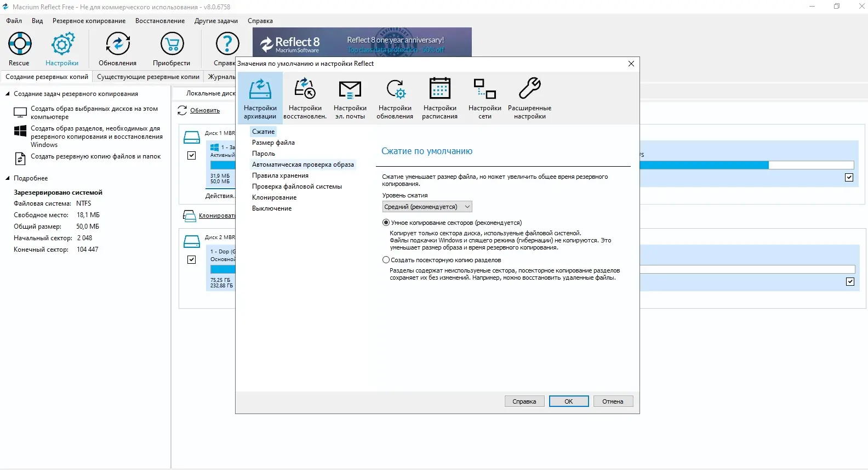Screen dimensions: 868x470
Task: Open Настройки восстановления settings category
Action: [305, 99]
